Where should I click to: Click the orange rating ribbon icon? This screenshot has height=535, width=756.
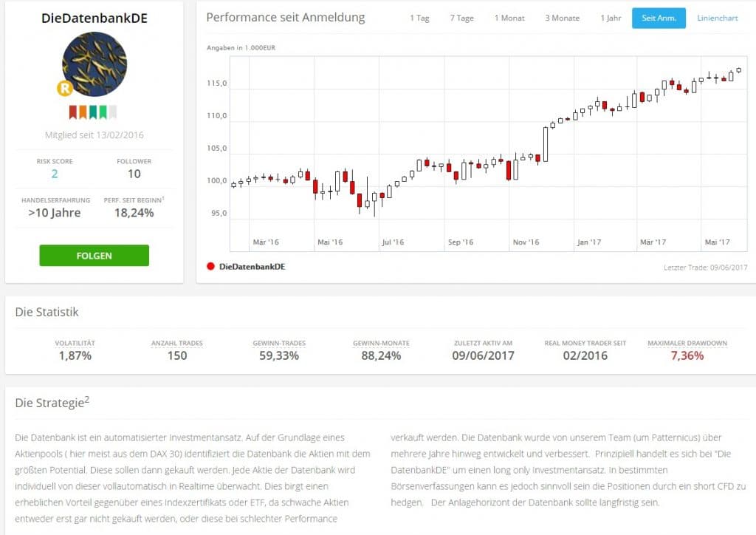(x=83, y=112)
